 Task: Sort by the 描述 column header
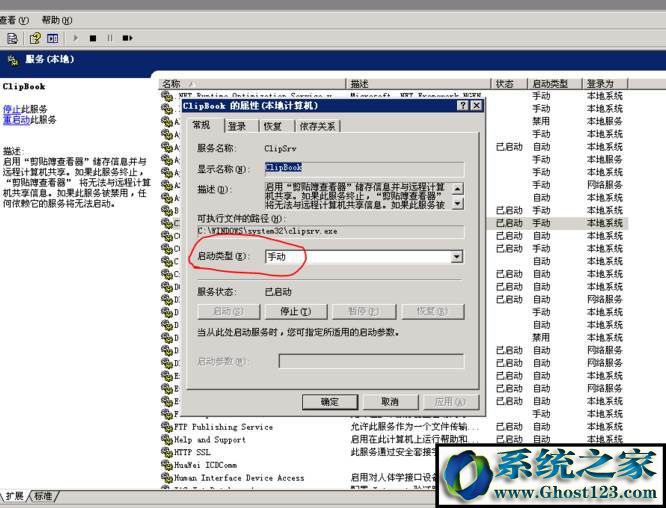click(x=418, y=84)
